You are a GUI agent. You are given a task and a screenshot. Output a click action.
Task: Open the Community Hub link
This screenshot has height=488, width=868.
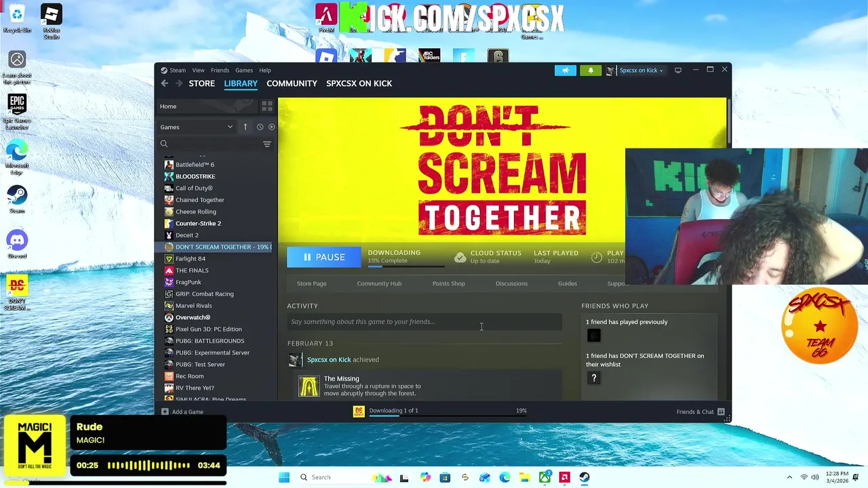click(379, 283)
